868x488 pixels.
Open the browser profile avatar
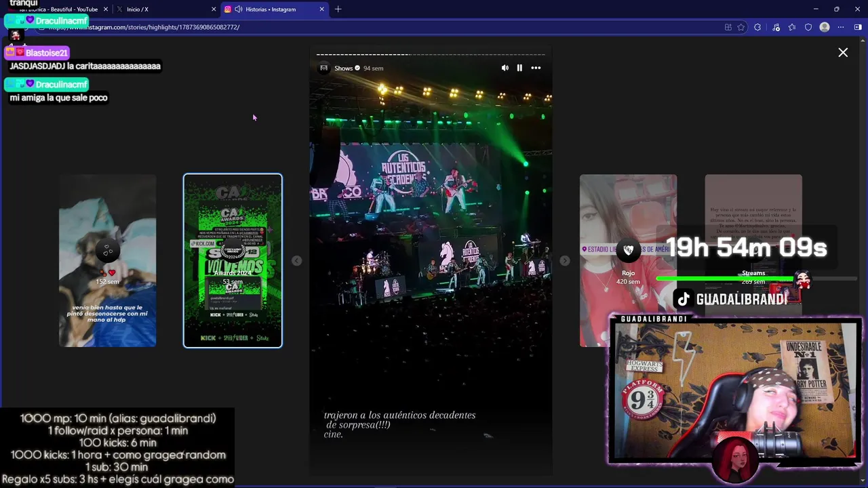tap(825, 27)
